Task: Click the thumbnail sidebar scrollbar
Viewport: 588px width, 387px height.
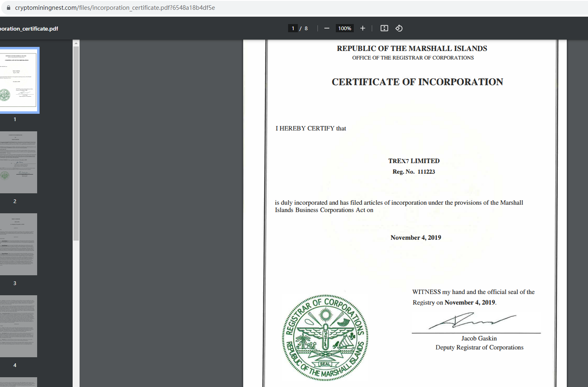Action: pyautogui.click(x=76, y=144)
